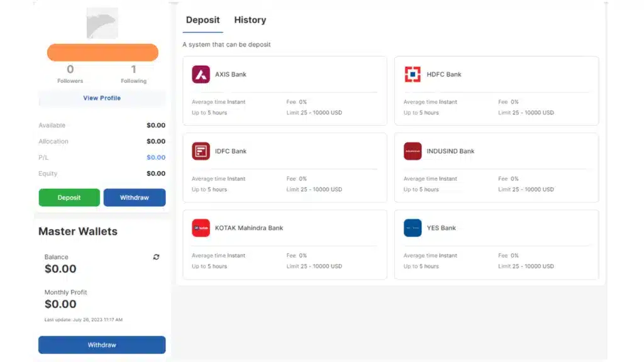Viewport: 644px width, 362px height.
Task: Click the HDFC Bank logo icon
Action: point(413,74)
